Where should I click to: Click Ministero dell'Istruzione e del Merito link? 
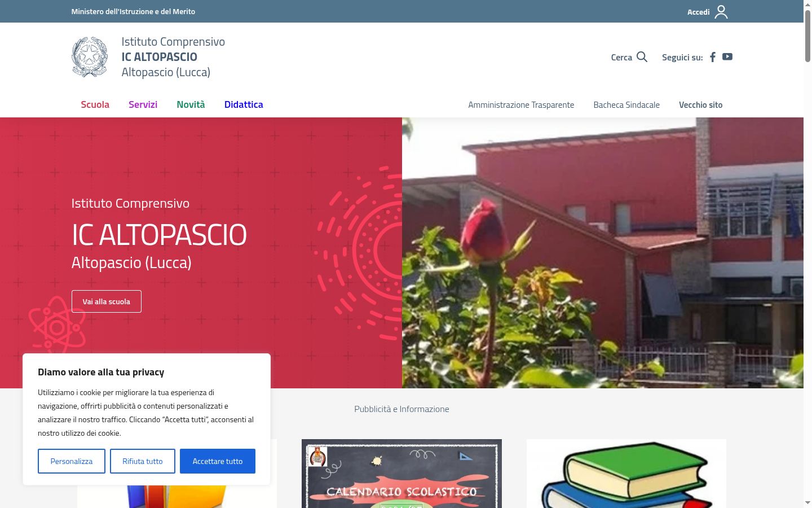click(x=133, y=11)
